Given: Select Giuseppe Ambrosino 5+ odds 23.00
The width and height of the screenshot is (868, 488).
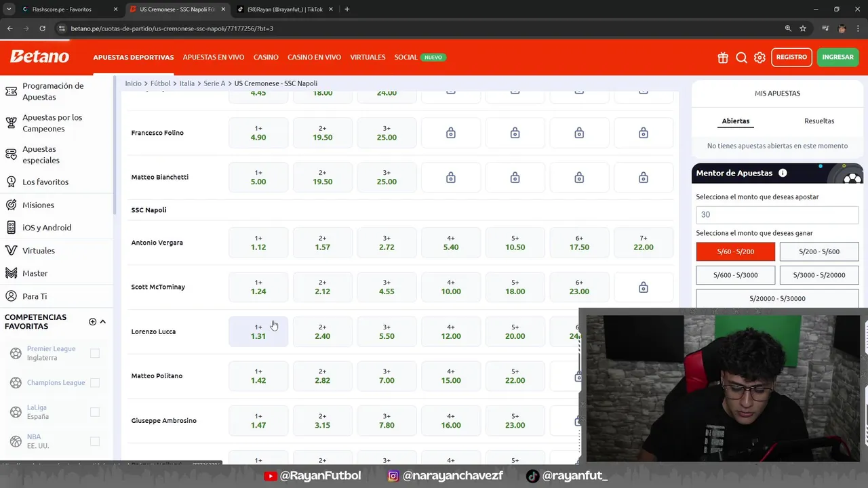Looking at the screenshot, I should [x=515, y=421].
